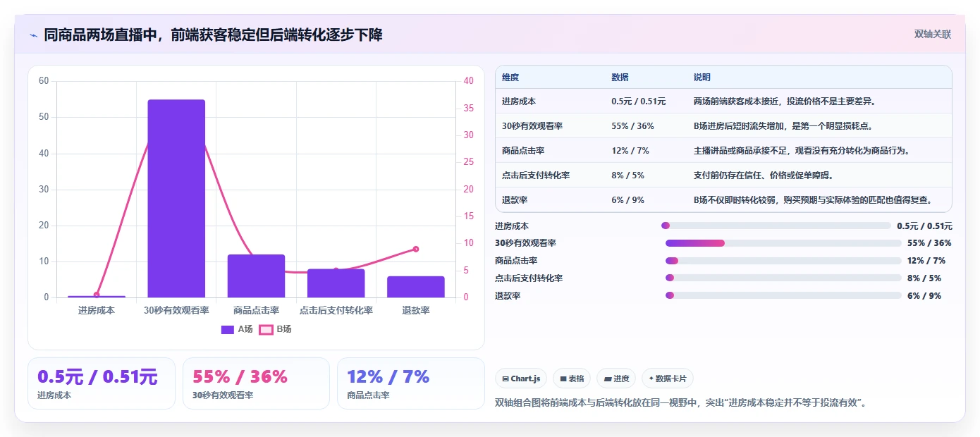This screenshot has height=437, width=980.
Task: Click the left axis tick 60
Action: (44, 81)
